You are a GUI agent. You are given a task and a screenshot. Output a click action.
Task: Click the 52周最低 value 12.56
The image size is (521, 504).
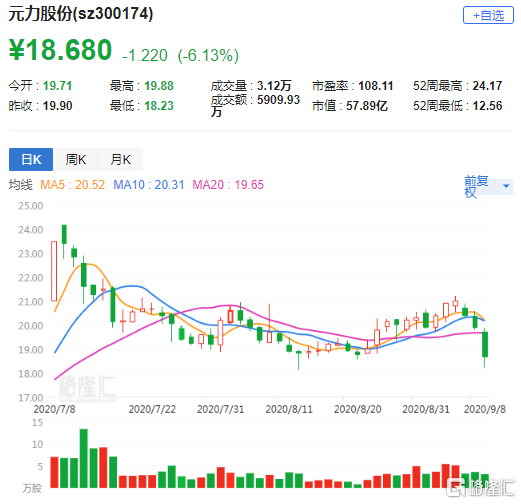pos(487,106)
